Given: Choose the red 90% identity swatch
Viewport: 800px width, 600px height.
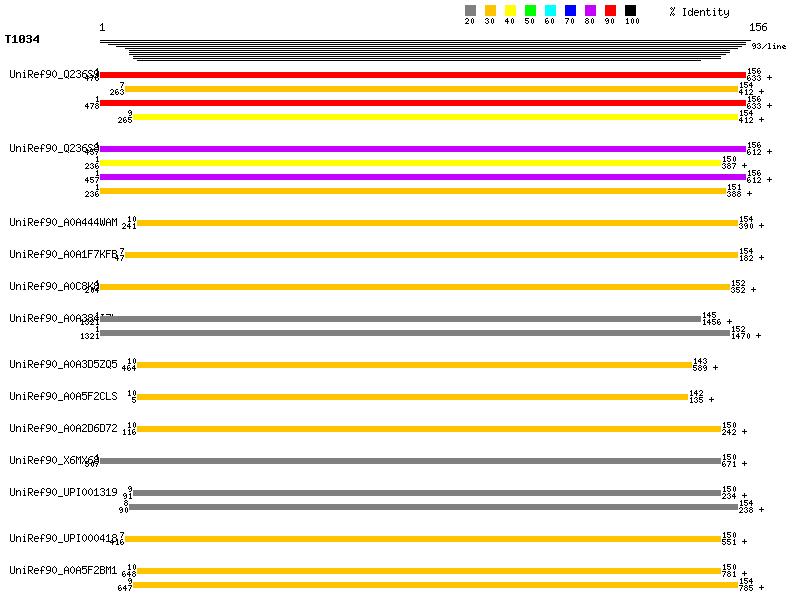Looking at the screenshot, I should click(610, 11).
